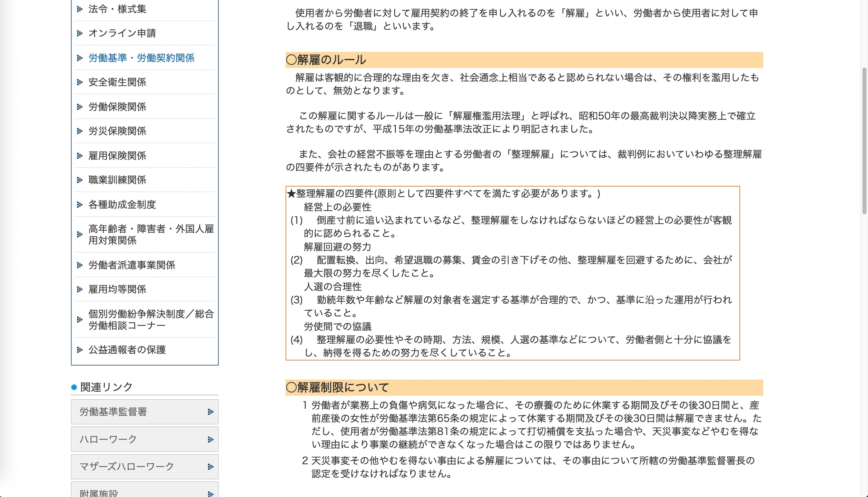This screenshot has height=497, width=868.
Task: Click the arrow icon next to オンライン申請
Action: [80, 33]
